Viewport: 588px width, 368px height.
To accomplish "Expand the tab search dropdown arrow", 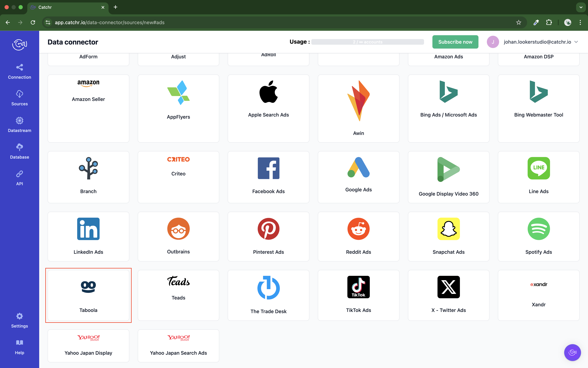I will tap(581, 7).
